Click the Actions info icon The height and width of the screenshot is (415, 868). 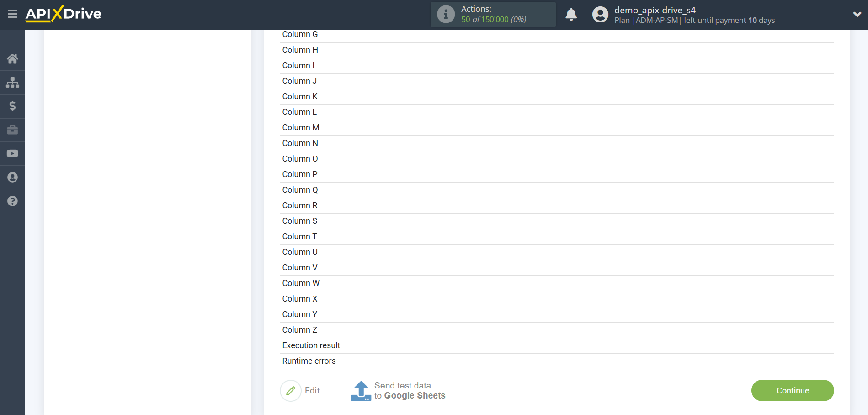[446, 14]
